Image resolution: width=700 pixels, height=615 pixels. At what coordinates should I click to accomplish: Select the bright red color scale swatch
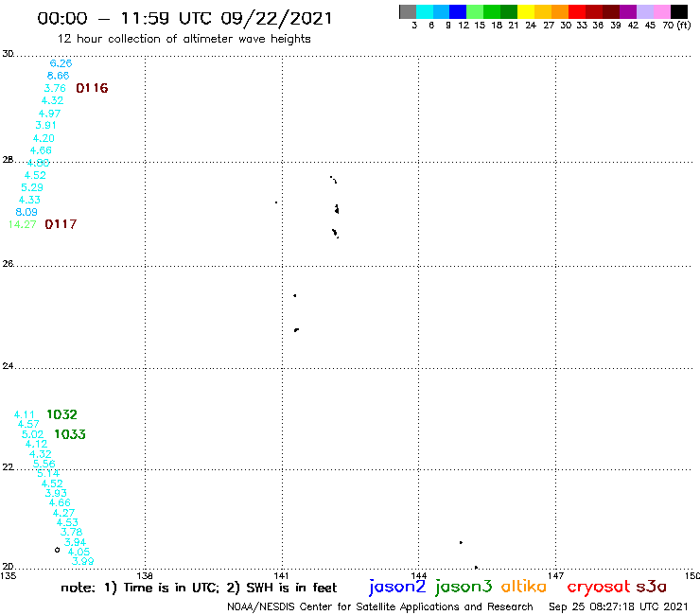pos(577,11)
